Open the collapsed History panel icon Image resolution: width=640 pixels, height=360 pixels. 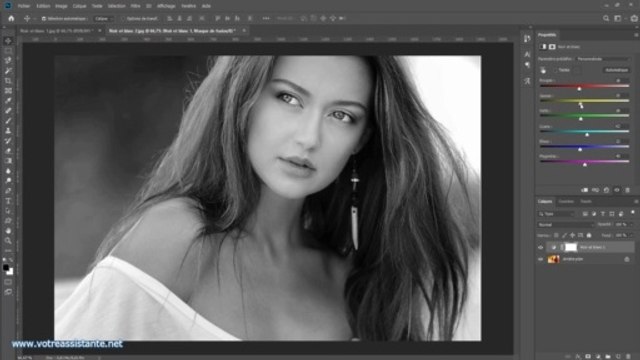[527, 38]
